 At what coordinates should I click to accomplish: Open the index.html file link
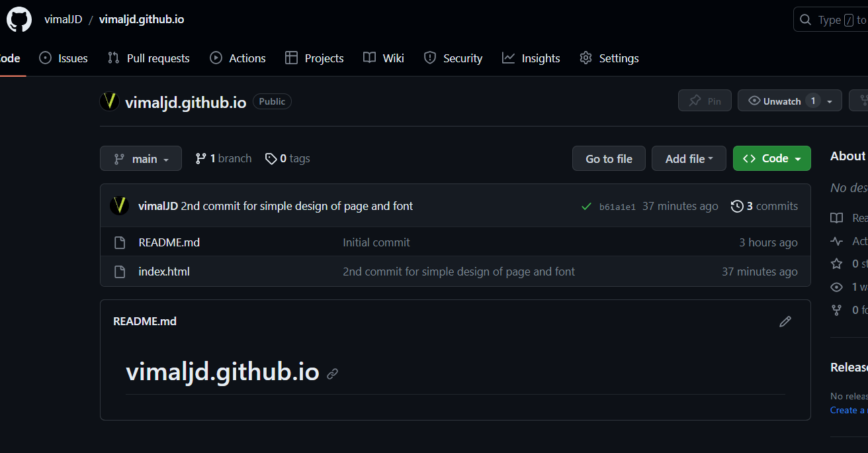pyautogui.click(x=163, y=271)
